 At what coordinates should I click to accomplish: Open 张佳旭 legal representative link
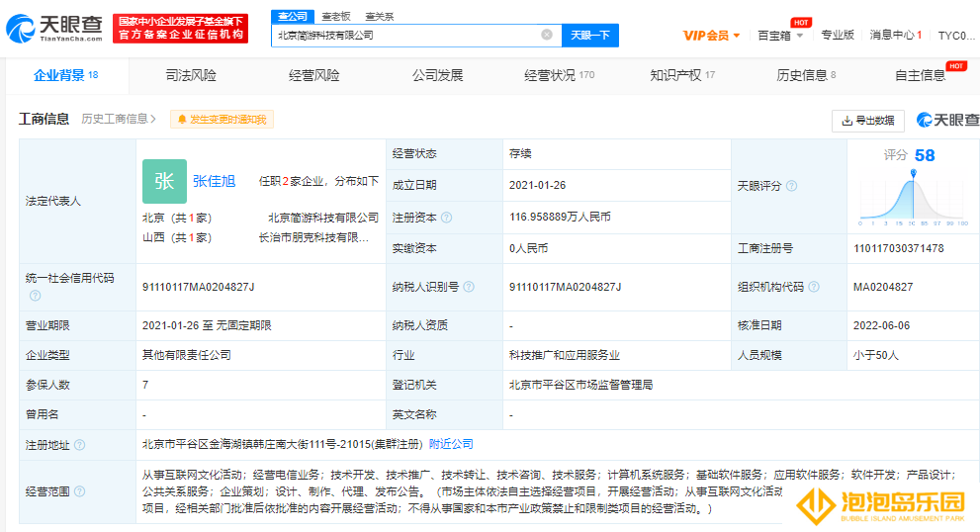214,181
